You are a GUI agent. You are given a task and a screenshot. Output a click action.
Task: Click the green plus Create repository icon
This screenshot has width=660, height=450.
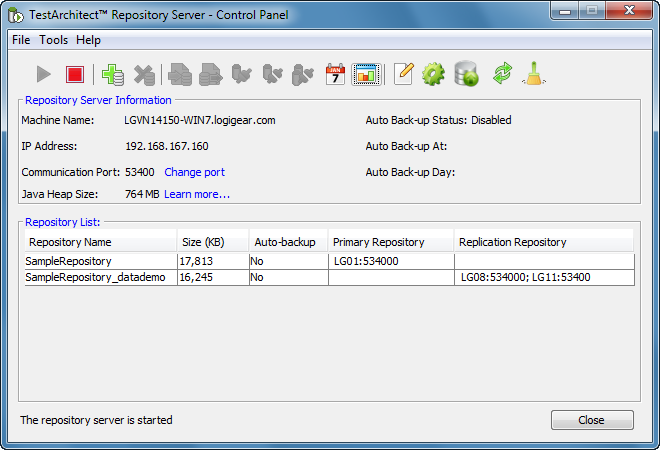[x=113, y=75]
